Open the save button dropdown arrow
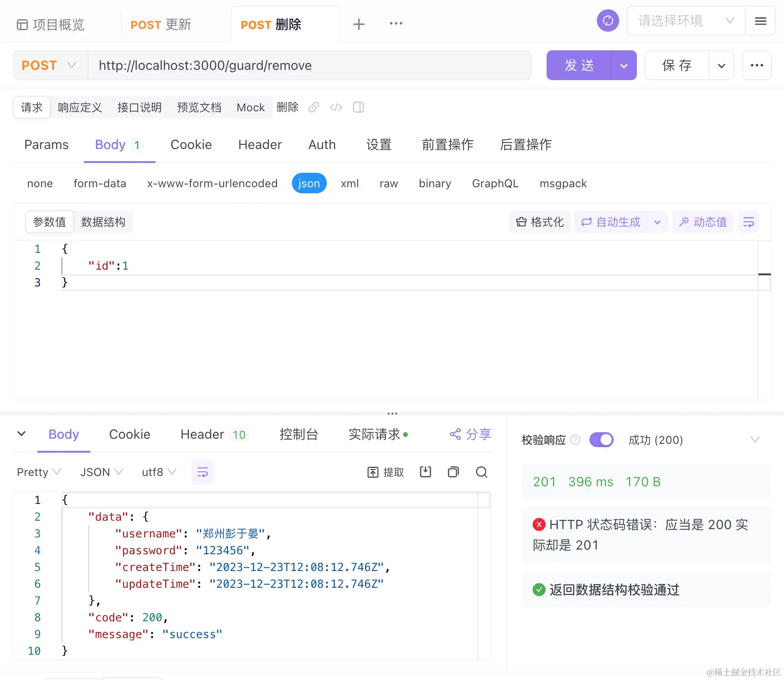The width and height of the screenshot is (784, 680). pos(722,65)
